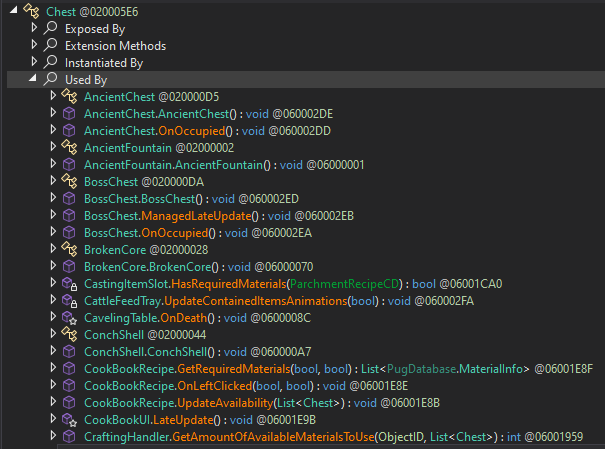
Task: Expand the BrokenCore @02000028 node
Action: (53, 248)
